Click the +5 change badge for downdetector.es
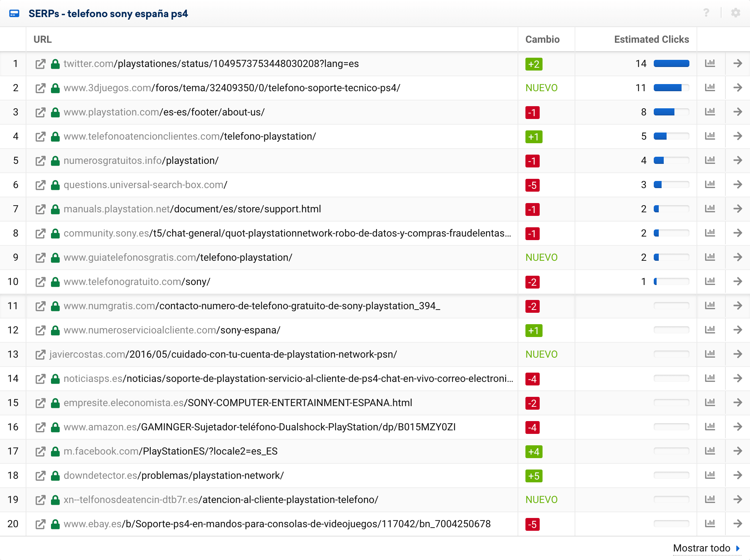 tap(534, 476)
